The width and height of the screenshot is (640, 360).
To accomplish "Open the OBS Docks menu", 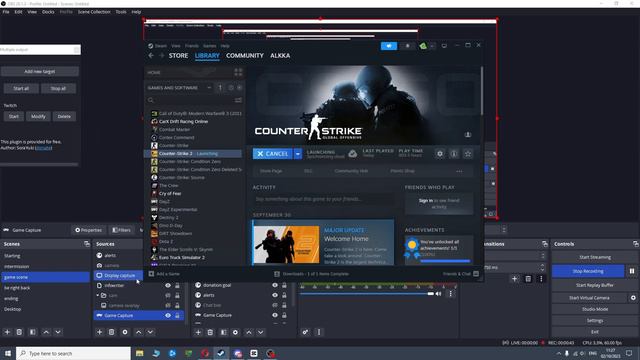I will coord(48,12).
